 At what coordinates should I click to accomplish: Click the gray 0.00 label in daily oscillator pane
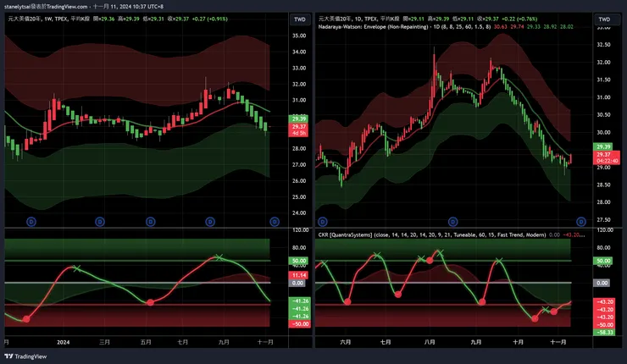(x=602, y=283)
